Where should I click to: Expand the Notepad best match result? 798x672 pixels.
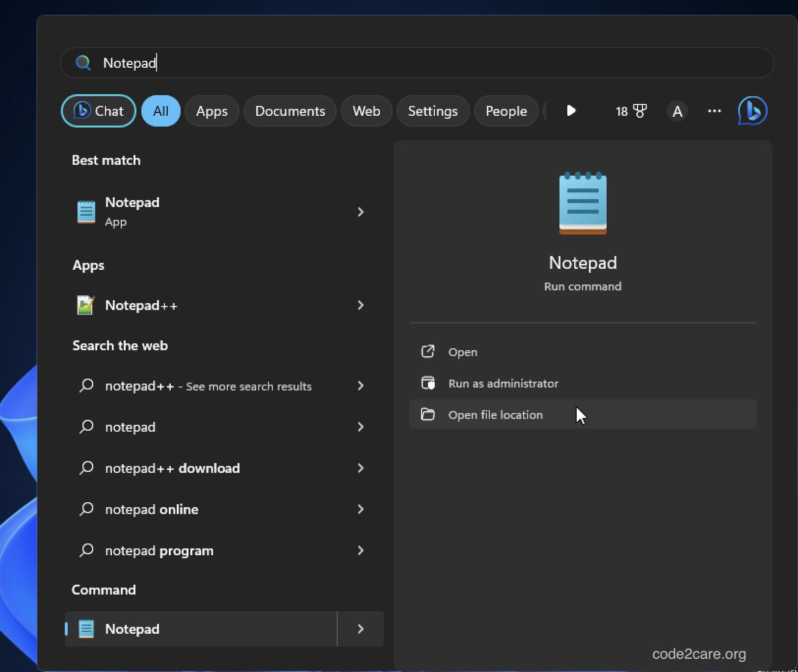point(361,212)
